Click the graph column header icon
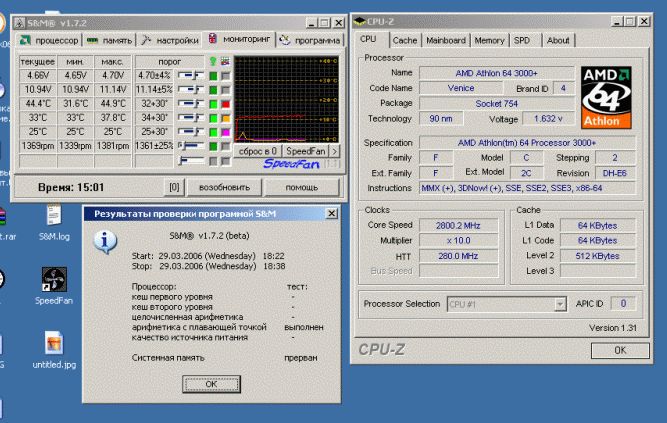This screenshot has width=667, height=423. [x=225, y=62]
